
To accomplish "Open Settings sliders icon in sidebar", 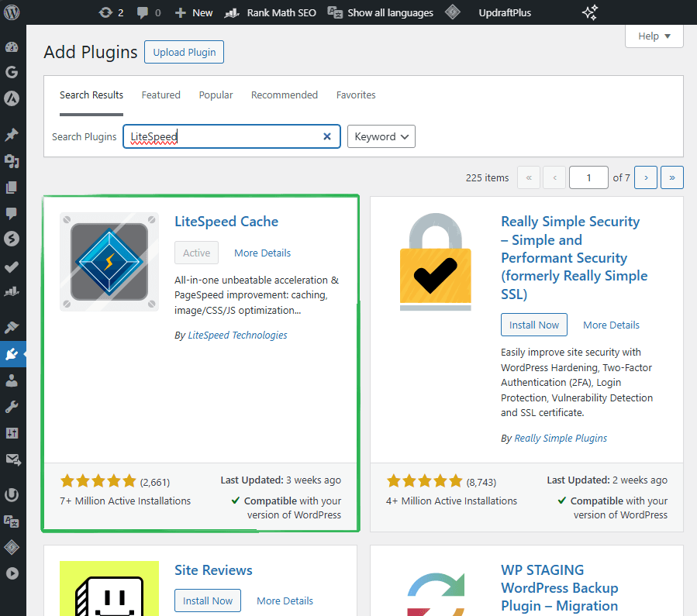I will pos(12,432).
